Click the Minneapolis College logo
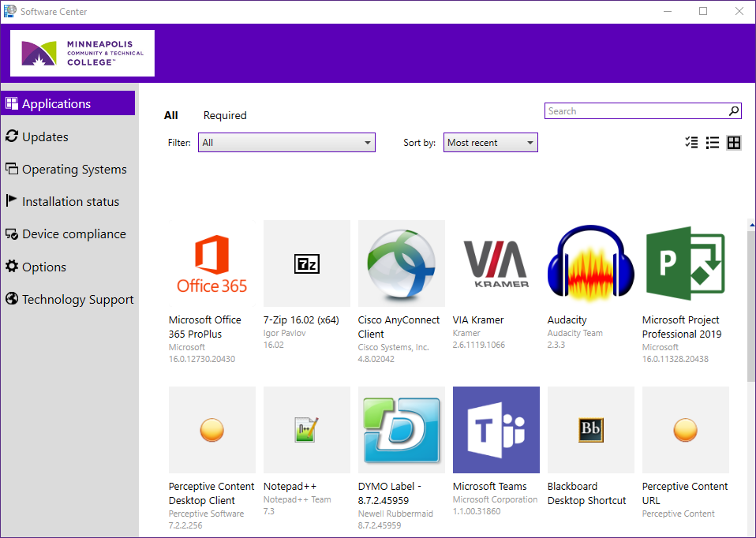The image size is (756, 538). [x=82, y=53]
